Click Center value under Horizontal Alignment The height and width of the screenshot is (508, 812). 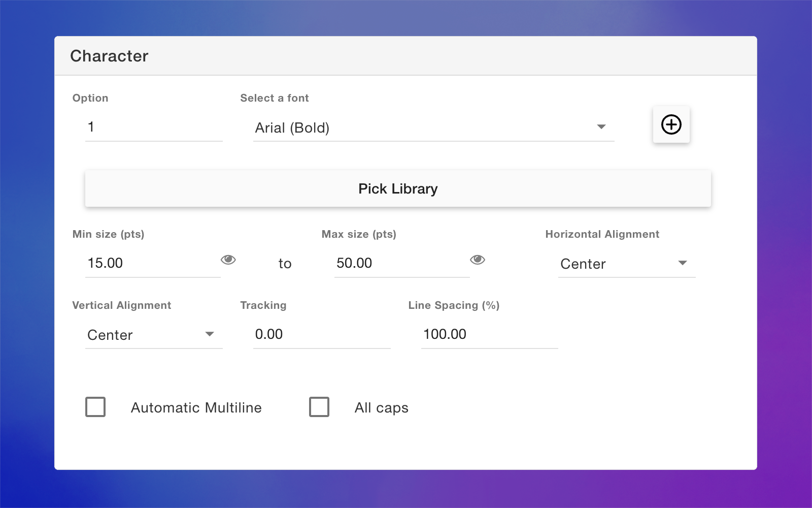point(583,264)
